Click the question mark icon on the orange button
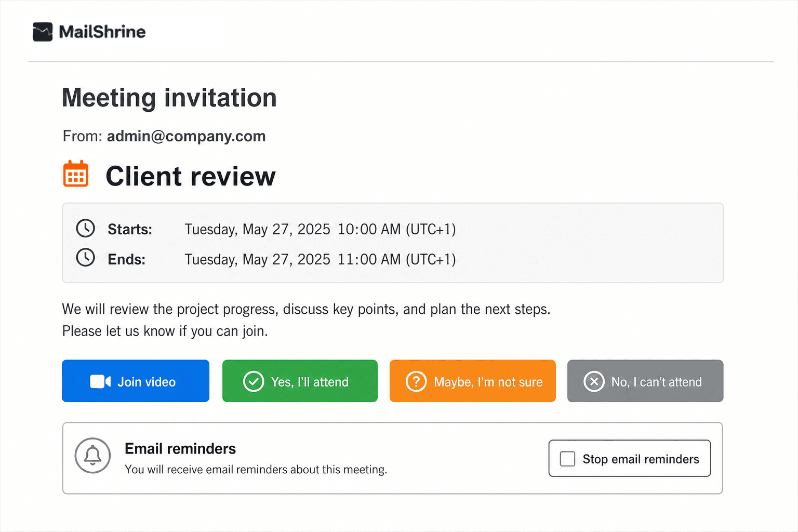Viewport: 798px width, 532px height. (416, 381)
